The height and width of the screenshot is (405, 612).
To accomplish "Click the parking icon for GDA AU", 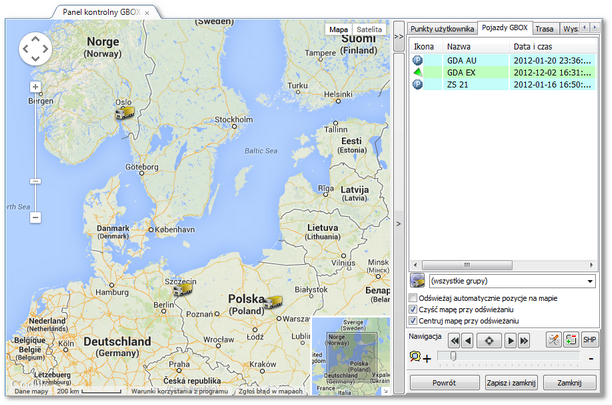I will click(418, 60).
